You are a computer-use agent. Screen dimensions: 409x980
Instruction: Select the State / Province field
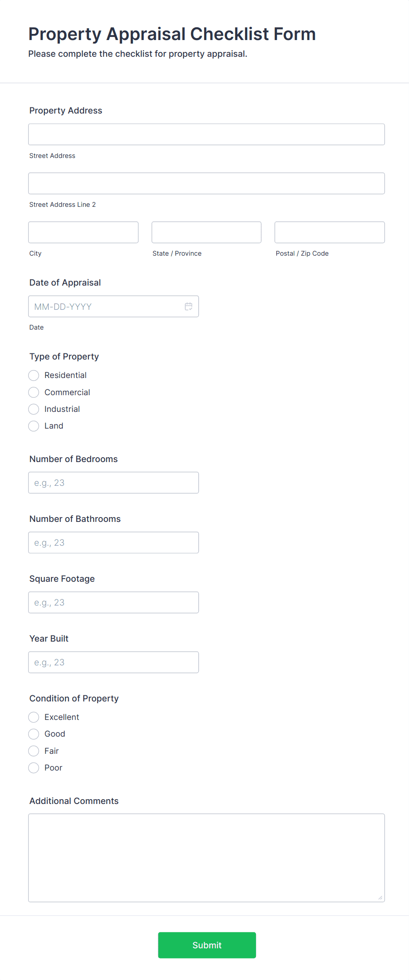206,232
